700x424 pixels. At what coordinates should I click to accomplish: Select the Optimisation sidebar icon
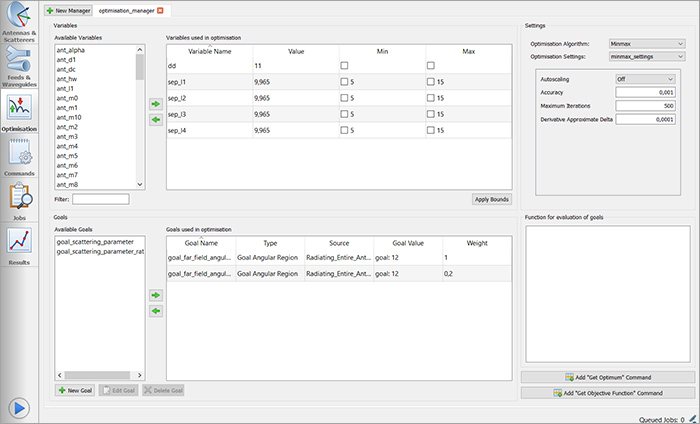tap(20, 112)
